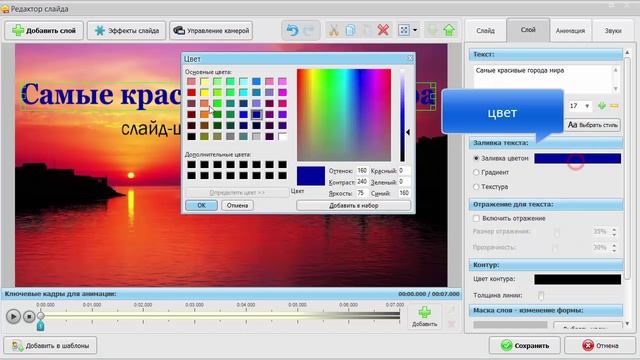Click Добавить в набор button
The height and width of the screenshot is (360, 640).
[x=353, y=205]
